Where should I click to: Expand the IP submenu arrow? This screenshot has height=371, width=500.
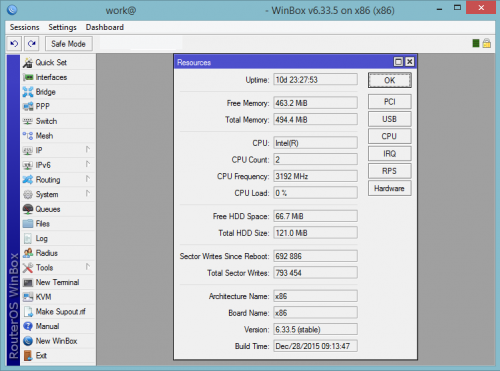pos(88,149)
